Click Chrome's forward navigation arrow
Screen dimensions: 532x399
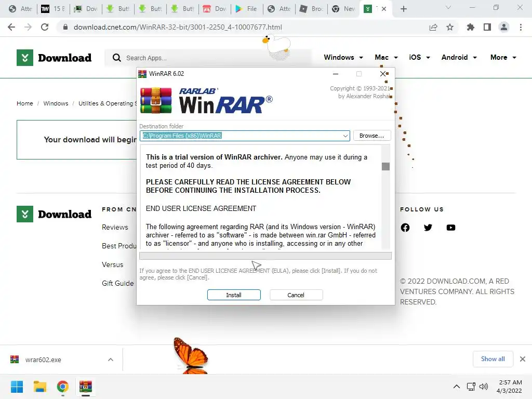pyautogui.click(x=28, y=27)
